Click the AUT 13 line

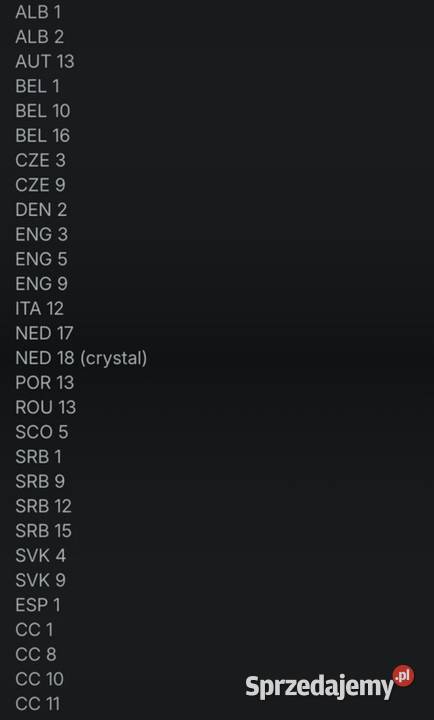coord(45,62)
